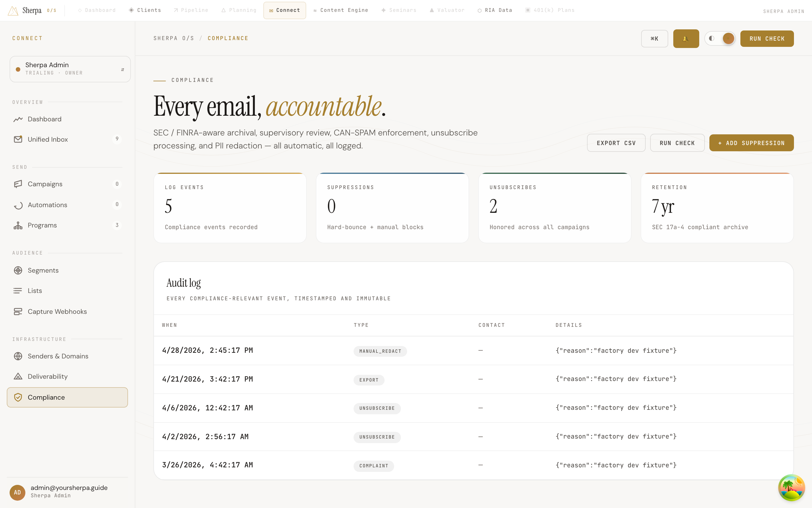812x508 pixels.
Task: Click the Valuator triangle icon
Action: (x=432, y=10)
